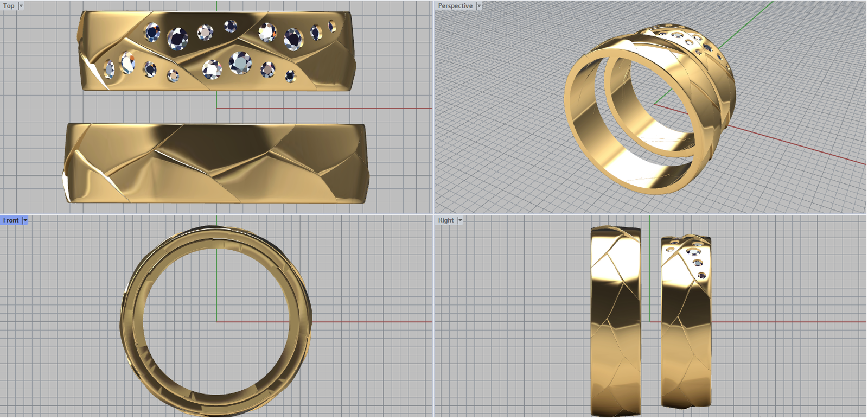Pick the leftmost upper-row gem in Top view

(152, 33)
